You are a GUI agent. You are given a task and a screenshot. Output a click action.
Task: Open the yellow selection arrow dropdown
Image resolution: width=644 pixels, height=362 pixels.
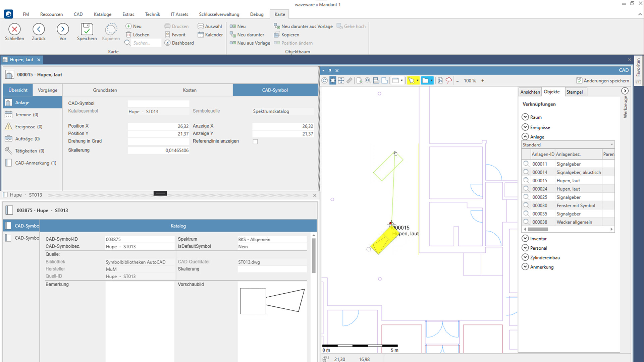[418, 80]
